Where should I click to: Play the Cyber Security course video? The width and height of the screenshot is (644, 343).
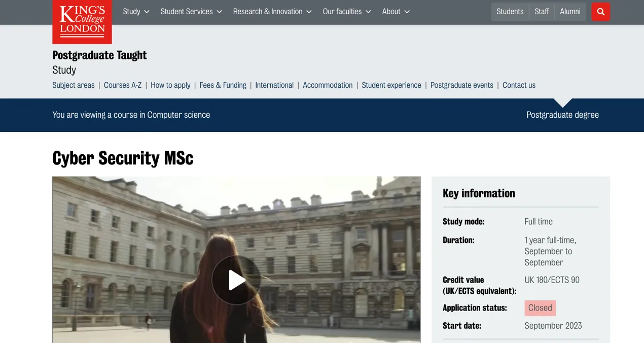(x=236, y=280)
